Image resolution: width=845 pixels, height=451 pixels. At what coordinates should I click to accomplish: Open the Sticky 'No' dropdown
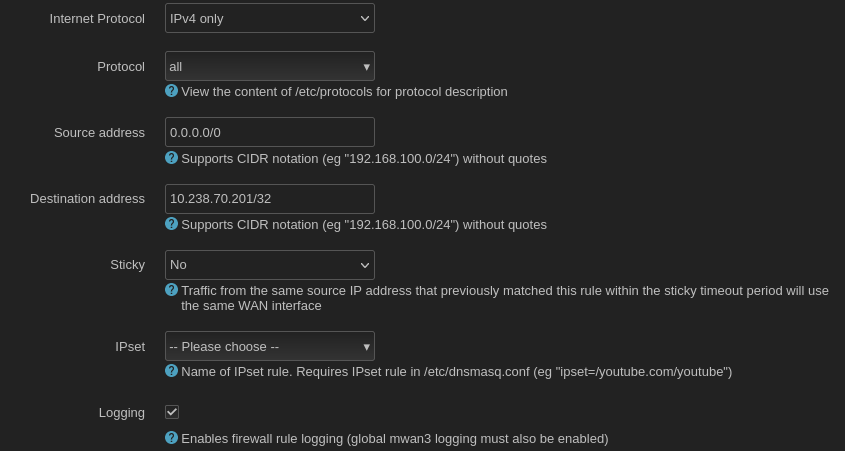[269, 265]
